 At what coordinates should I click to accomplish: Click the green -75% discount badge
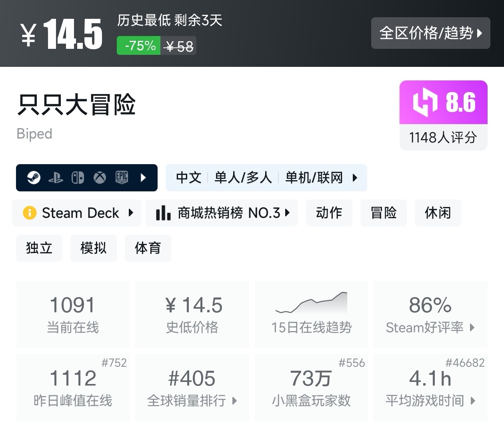click(139, 46)
